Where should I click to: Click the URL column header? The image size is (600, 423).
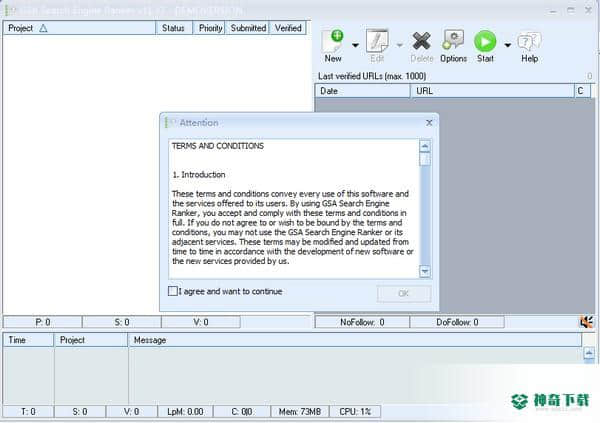[492, 91]
